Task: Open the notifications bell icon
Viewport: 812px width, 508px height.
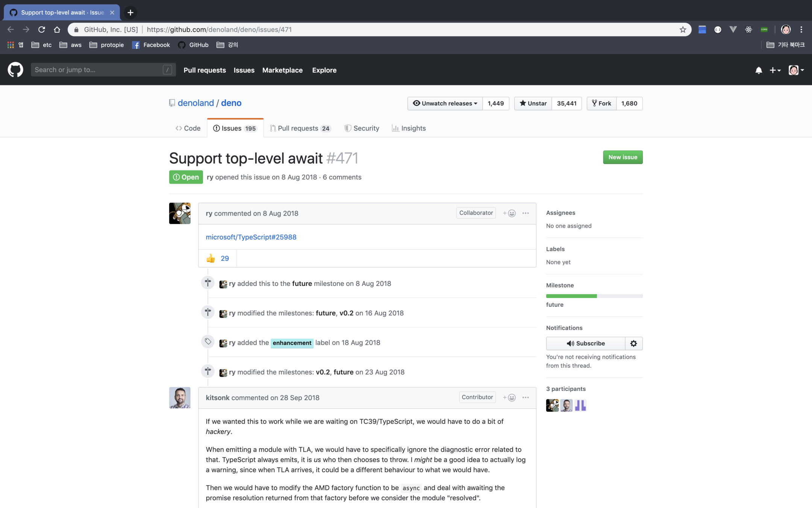Action: pyautogui.click(x=759, y=70)
